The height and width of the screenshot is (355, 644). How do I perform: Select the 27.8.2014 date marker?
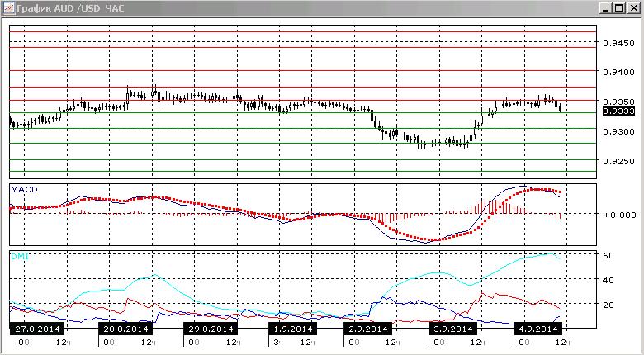coord(37,329)
